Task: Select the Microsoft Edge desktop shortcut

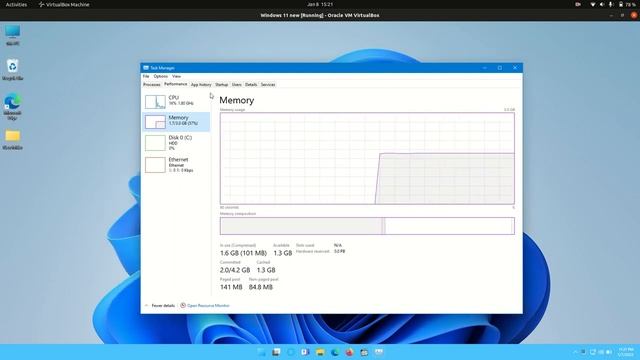Action: (x=12, y=107)
